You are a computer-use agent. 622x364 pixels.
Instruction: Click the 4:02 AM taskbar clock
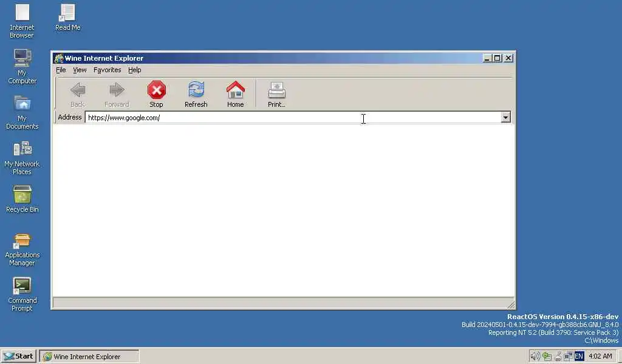coord(600,356)
